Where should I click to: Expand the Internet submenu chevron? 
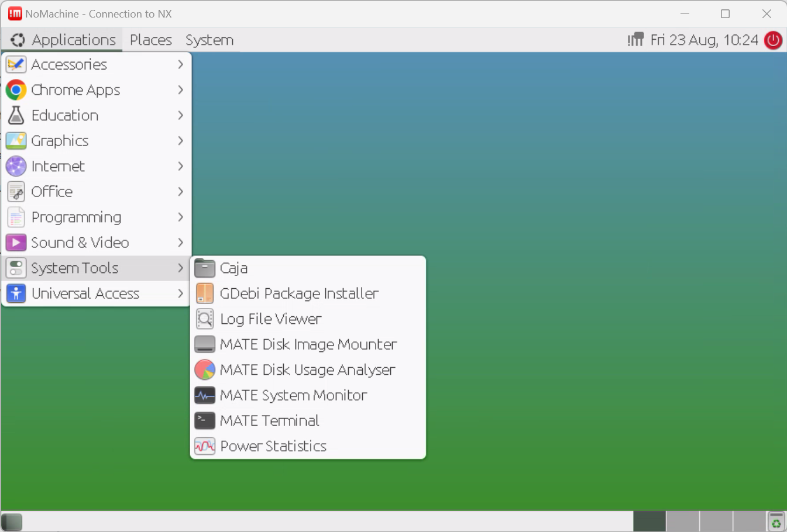pyautogui.click(x=180, y=167)
